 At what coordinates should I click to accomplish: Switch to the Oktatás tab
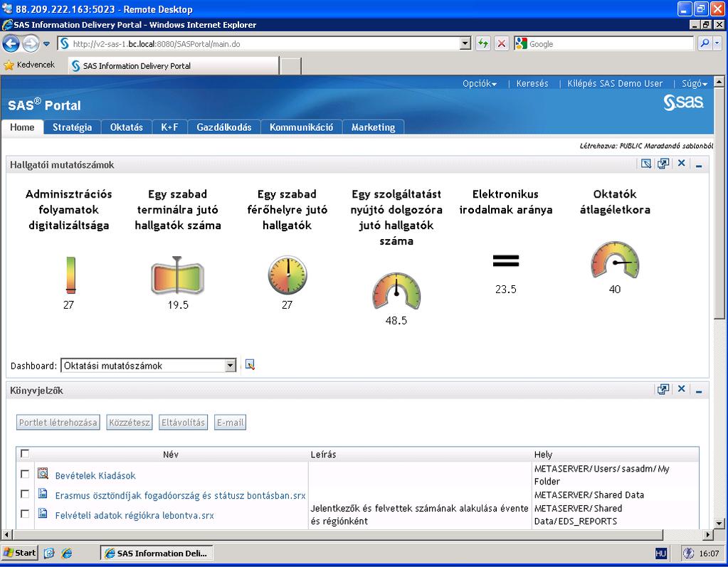coord(126,127)
